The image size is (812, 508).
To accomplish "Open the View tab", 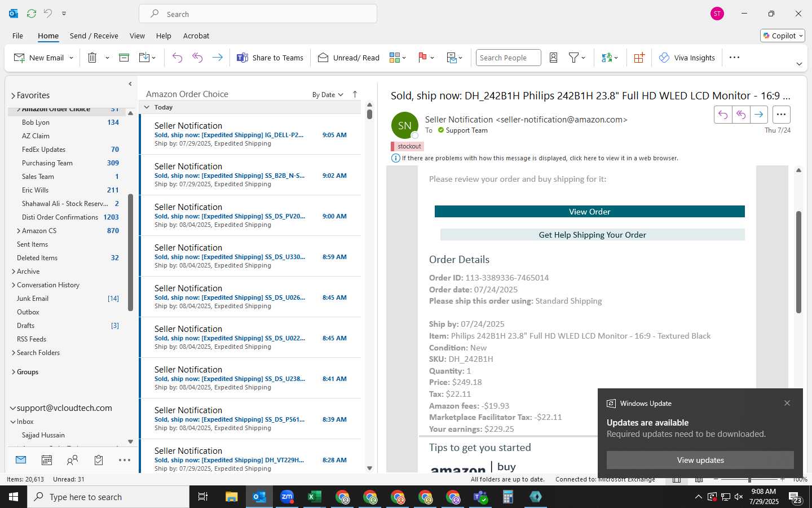I will (x=137, y=36).
